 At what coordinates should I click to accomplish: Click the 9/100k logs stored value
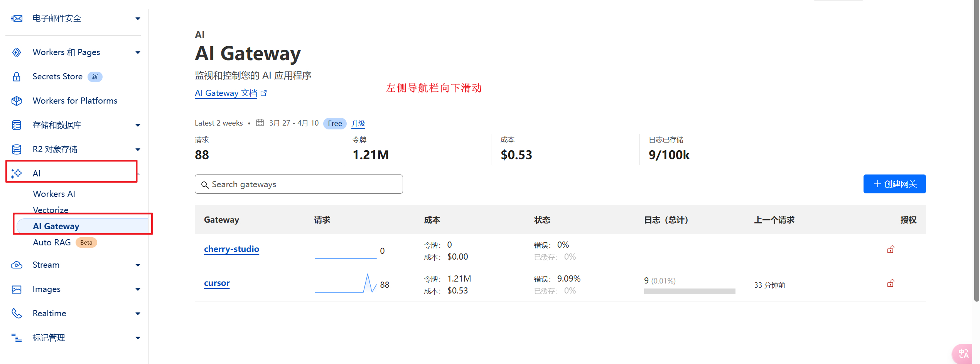coord(669,155)
